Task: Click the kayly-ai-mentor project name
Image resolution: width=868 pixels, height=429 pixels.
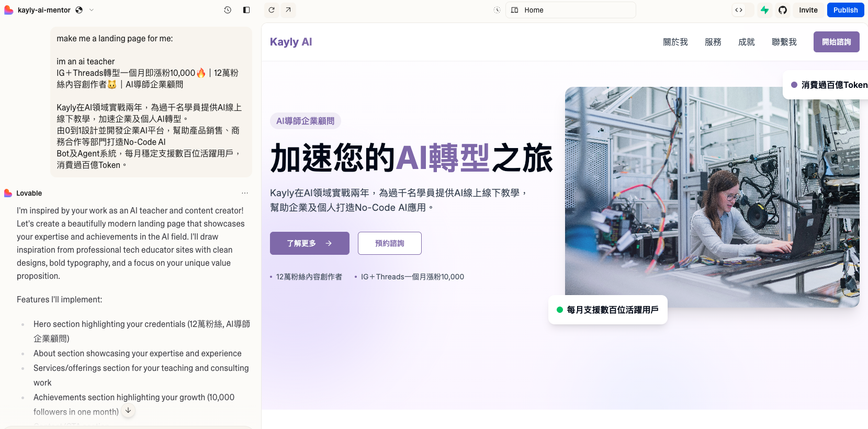Action: click(x=44, y=10)
